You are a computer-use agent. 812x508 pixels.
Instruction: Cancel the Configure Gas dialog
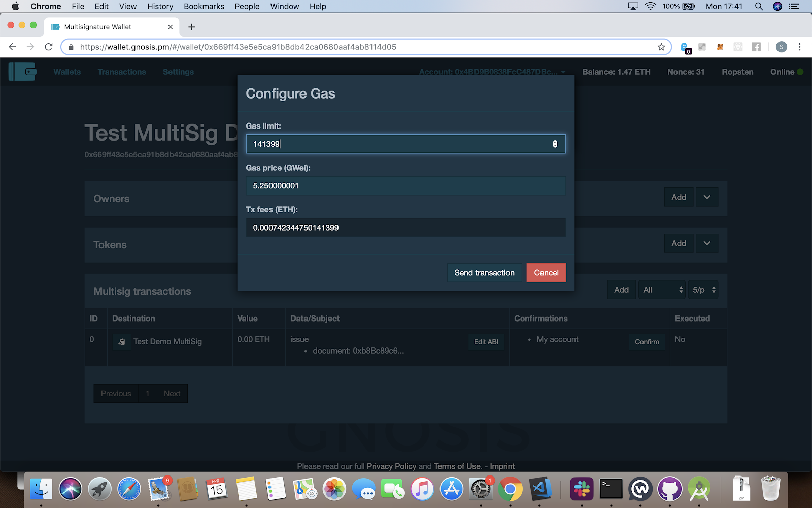(546, 273)
